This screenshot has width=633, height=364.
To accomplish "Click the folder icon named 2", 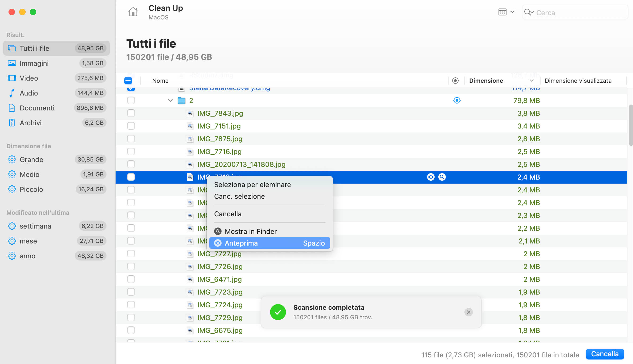I will (x=182, y=100).
